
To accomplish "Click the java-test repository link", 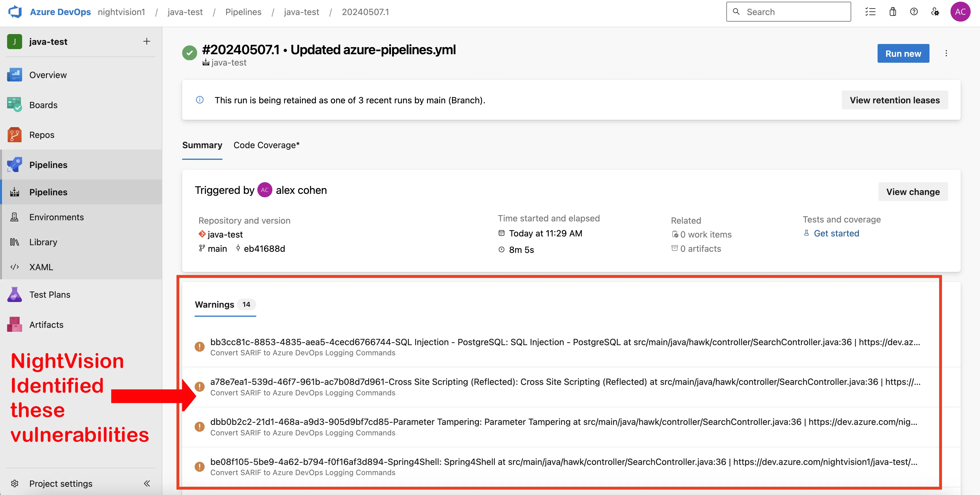I will click(225, 234).
